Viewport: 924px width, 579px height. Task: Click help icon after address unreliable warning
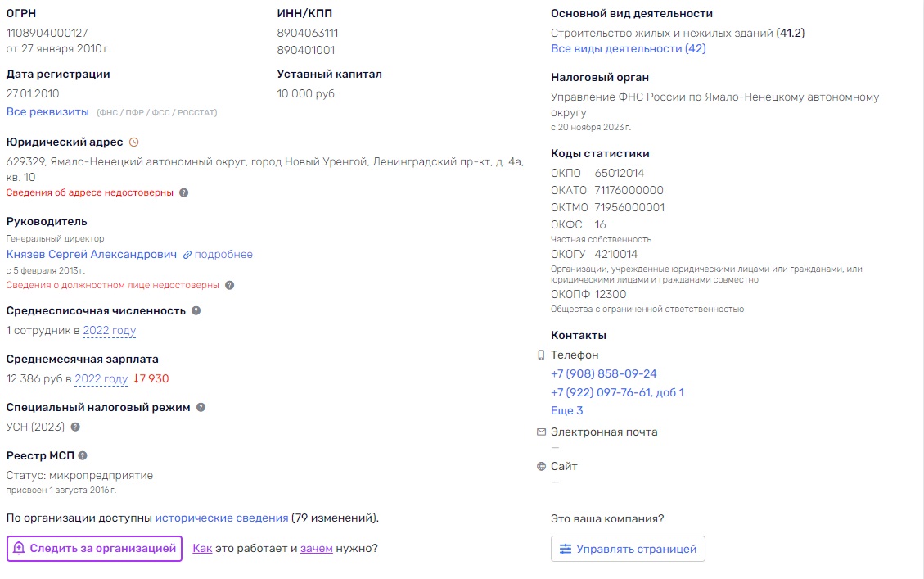[x=184, y=192]
